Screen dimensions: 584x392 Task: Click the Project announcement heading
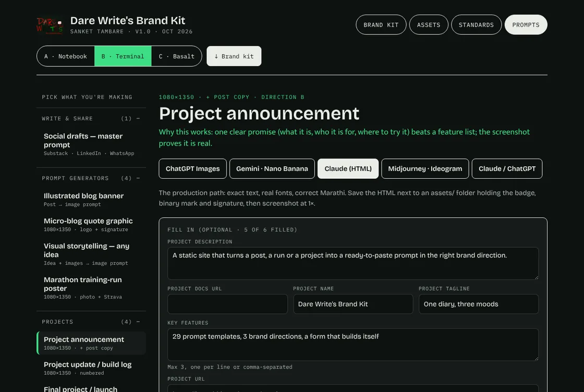point(259,113)
